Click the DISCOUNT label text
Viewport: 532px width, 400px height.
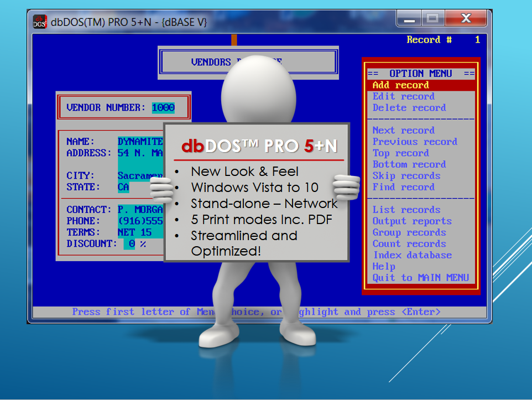(92, 244)
